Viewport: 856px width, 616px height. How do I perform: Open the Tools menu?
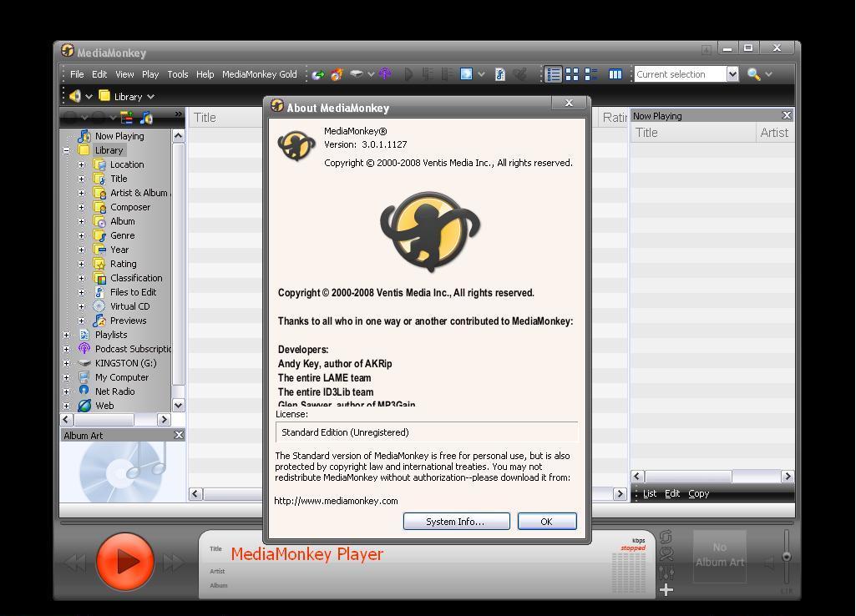pyautogui.click(x=176, y=73)
